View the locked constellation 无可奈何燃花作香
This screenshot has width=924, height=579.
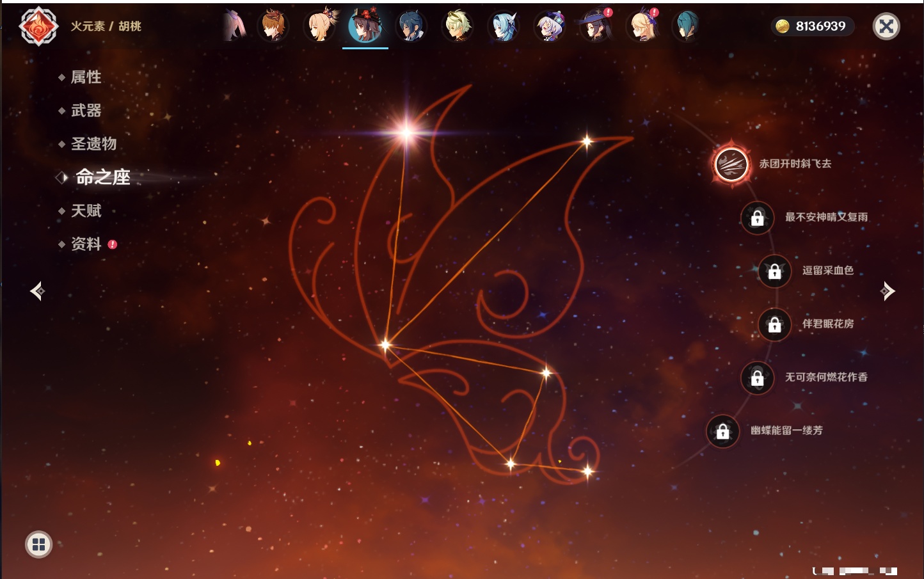coord(757,378)
